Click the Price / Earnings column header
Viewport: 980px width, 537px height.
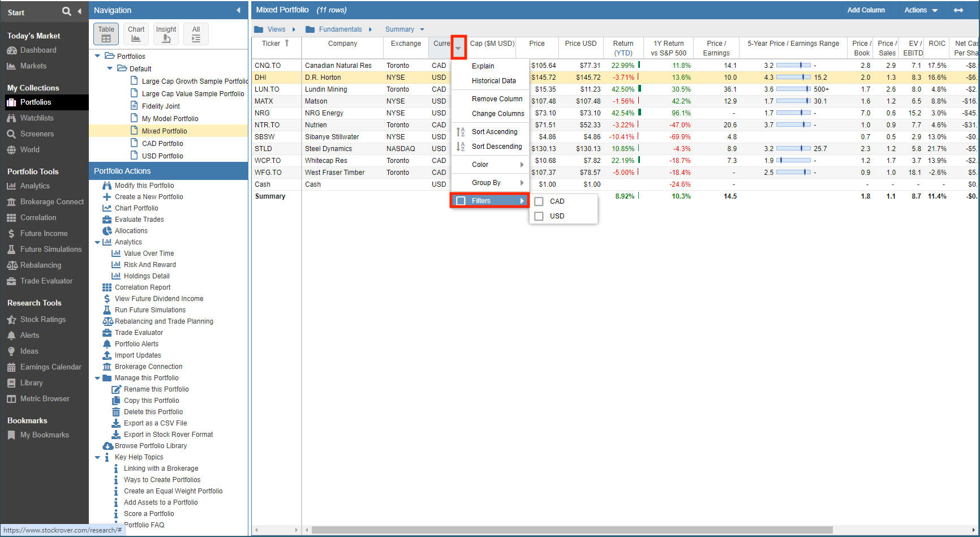[x=716, y=48]
